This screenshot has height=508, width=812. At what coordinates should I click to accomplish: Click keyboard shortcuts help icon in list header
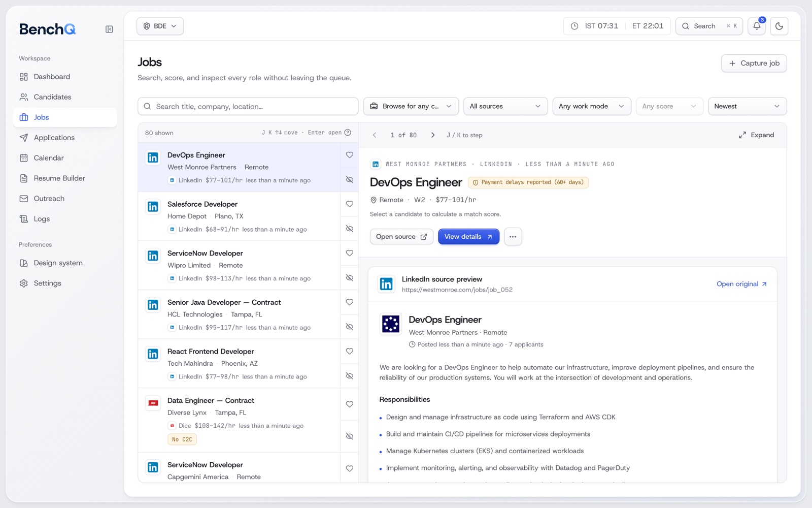point(348,133)
